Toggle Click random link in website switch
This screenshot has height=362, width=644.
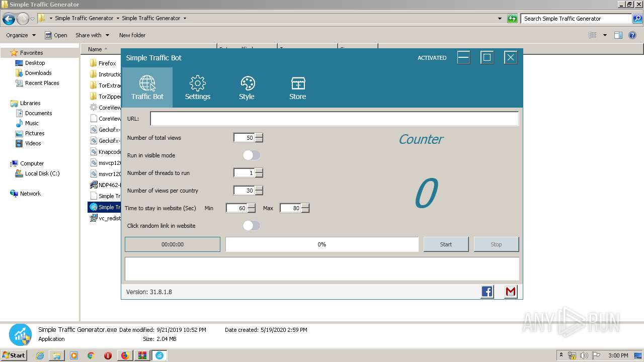click(x=252, y=226)
